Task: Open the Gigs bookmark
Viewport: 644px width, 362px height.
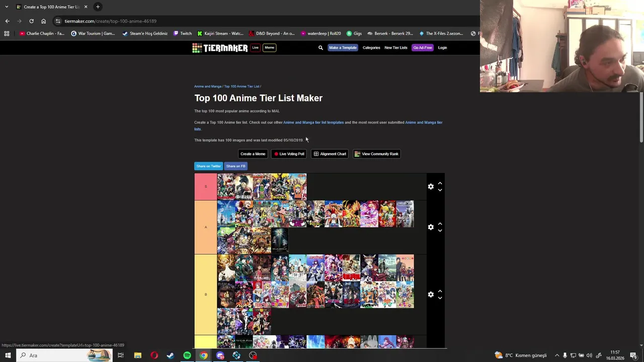Action: [354, 34]
